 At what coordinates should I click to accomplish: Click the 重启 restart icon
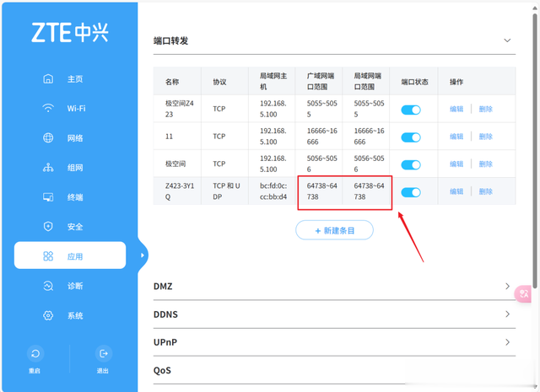click(35, 353)
